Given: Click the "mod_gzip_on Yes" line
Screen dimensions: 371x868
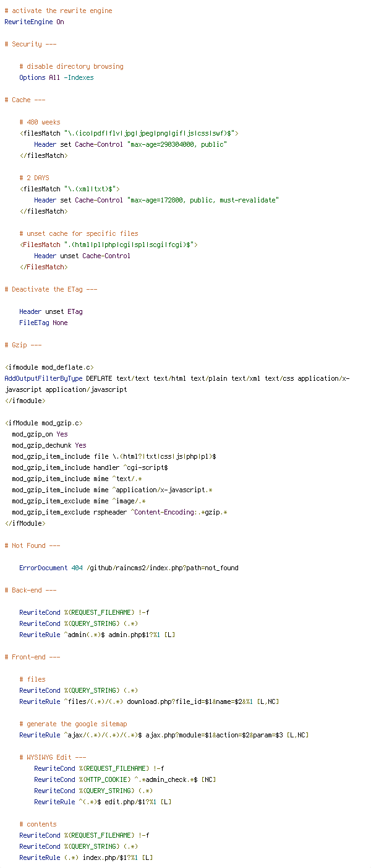Looking at the screenshot, I should coord(40,434).
